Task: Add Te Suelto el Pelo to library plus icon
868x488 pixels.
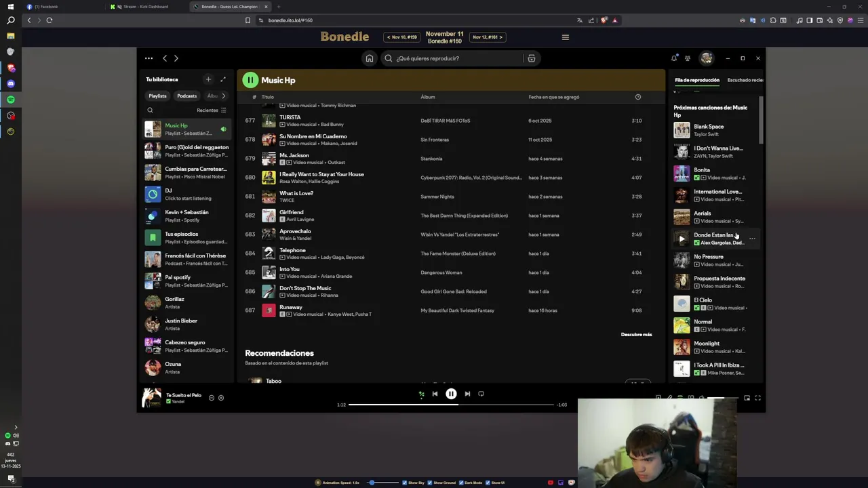Action: tap(221, 398)
